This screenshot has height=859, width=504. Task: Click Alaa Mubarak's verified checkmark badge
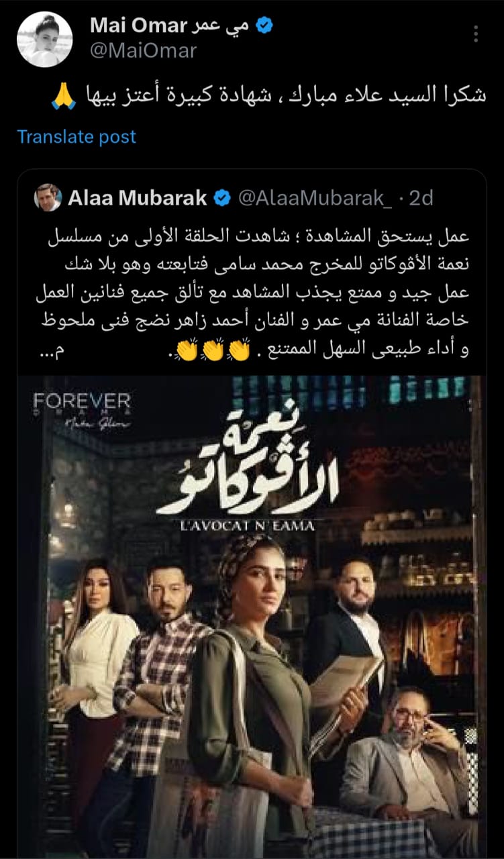click(x=221, y=198)
